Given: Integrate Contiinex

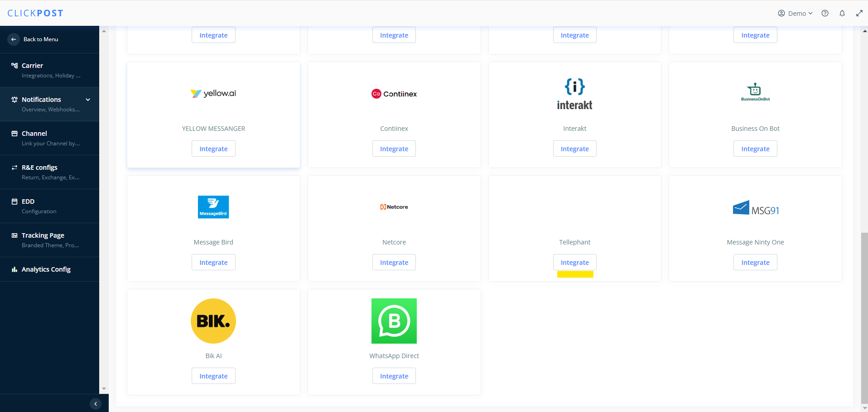Looking at the screenshot, I should coord(394,149).
